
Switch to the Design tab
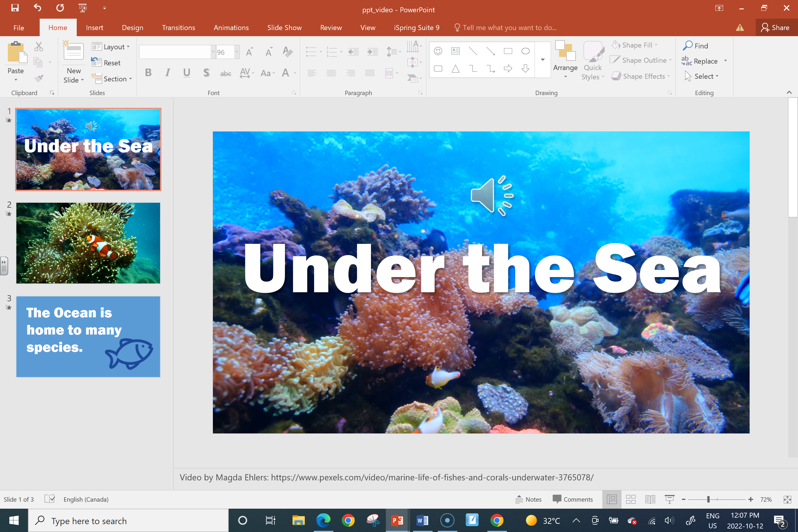[x=132, y=27]
